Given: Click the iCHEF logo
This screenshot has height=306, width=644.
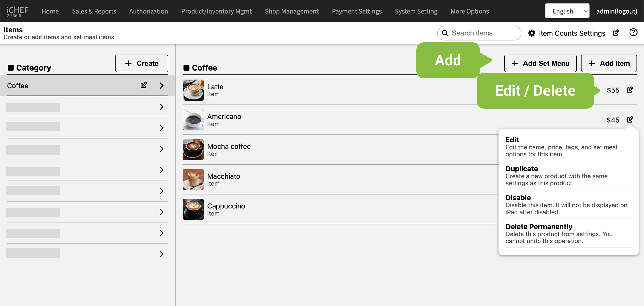Looking at the screenshot, I should click(x=17, y=11).
